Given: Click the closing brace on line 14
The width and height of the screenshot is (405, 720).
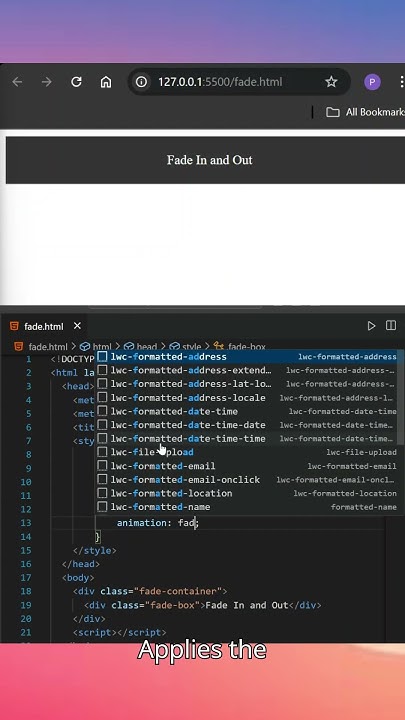Looking at the screenshot, I should (x=97, y=536).
